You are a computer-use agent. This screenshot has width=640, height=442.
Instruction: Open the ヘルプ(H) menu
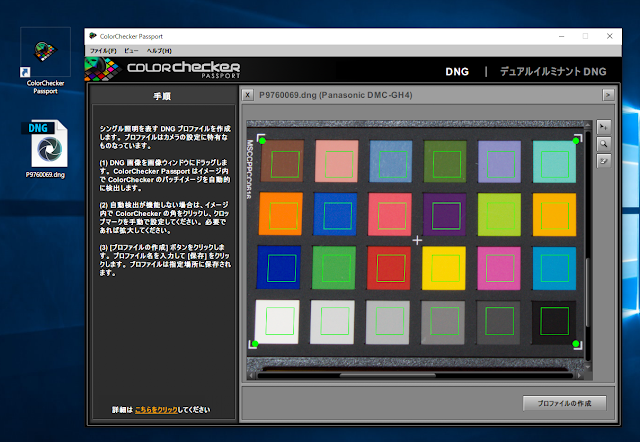coord(159,51)
